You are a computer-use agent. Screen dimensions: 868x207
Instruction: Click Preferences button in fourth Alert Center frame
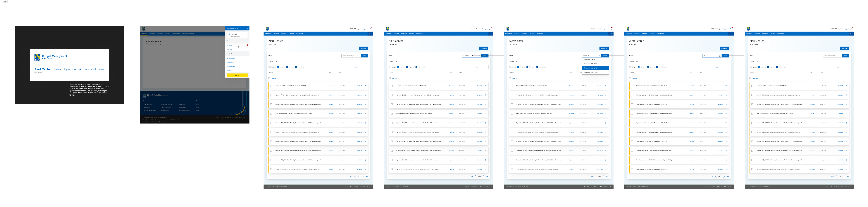pos(724,48)
